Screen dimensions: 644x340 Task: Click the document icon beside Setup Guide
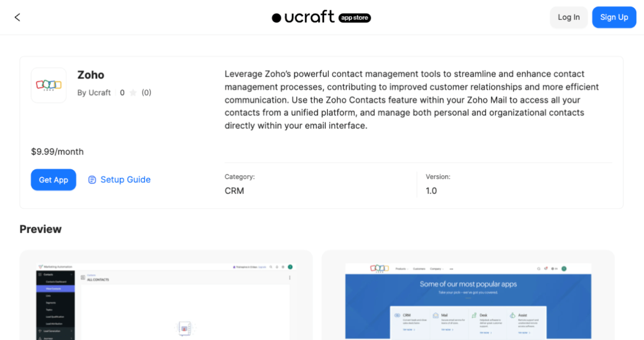click(92, 179)
